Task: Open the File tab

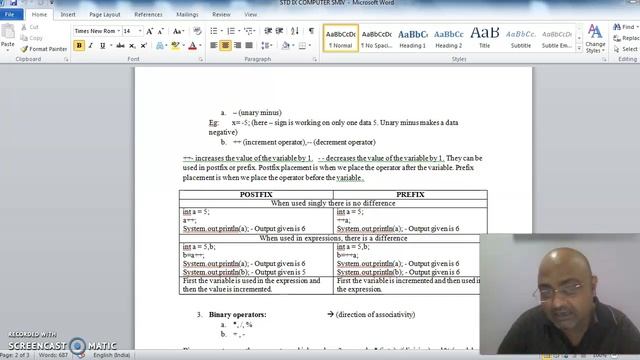Action: 10,14
